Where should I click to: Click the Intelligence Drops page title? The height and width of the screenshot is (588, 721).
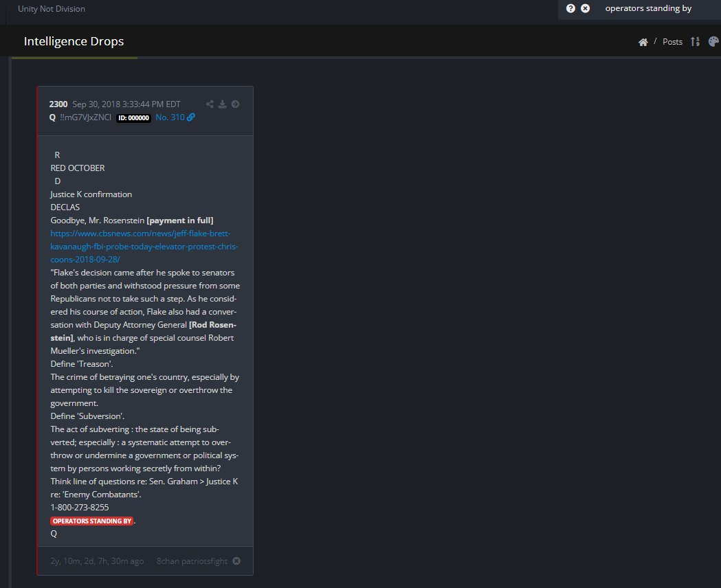74,41
